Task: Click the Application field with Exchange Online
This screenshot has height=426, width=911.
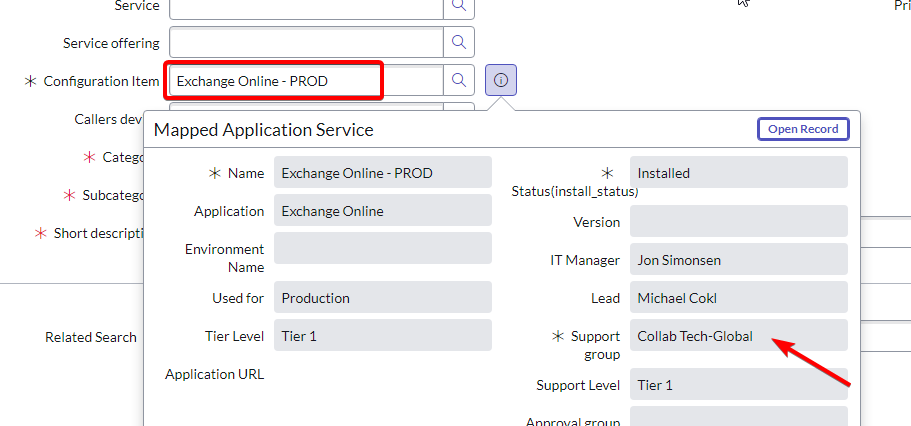Action: (x=382, y=210)
